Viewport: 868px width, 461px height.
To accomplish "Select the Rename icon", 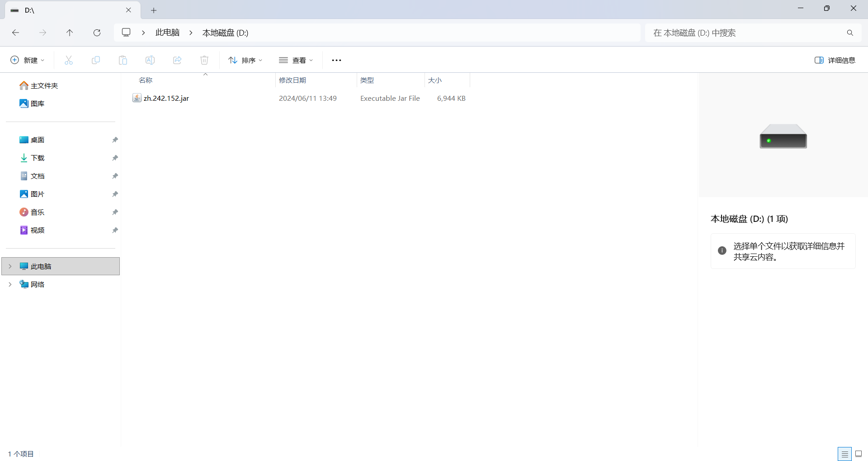I will [x=150, y=60].
